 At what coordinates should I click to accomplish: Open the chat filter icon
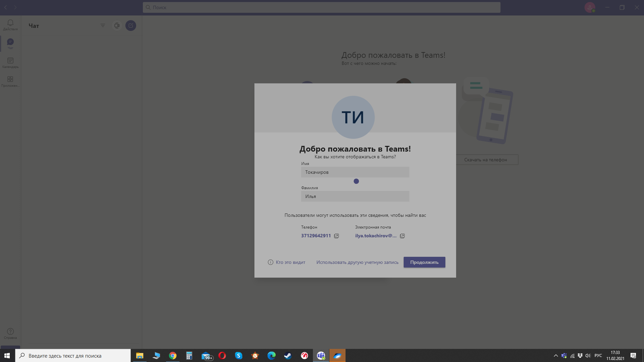pos(103,26)
